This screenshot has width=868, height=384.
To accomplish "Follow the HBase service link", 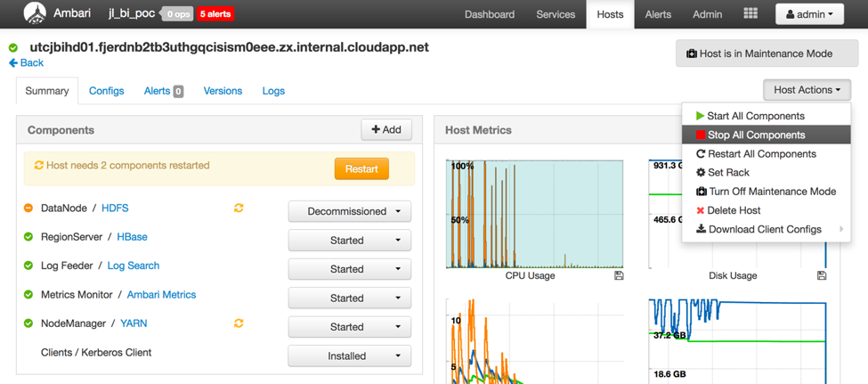I will coord(133,237).
